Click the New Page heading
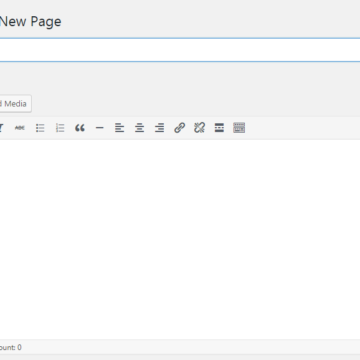This screenshot has width=360, height=360. (30, 22)
